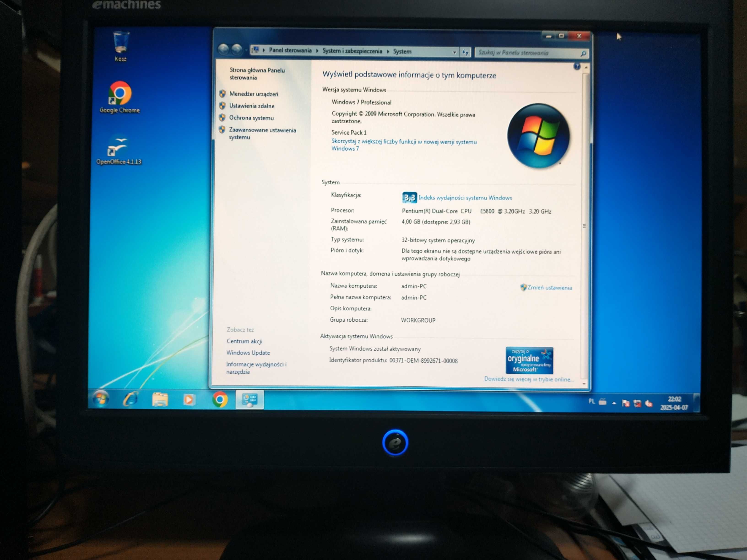Select the product ID 00371-OEM-8992671-00008
Screen dimensions: 747x560
point(423,361)
